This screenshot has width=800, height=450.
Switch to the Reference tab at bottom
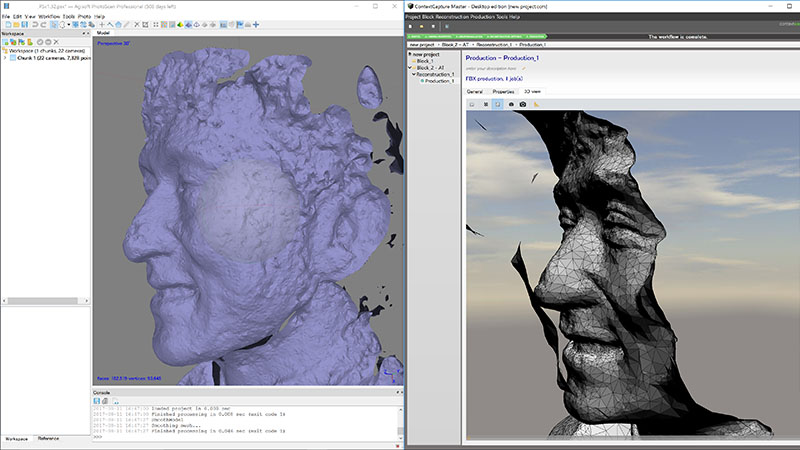point(48,438)
